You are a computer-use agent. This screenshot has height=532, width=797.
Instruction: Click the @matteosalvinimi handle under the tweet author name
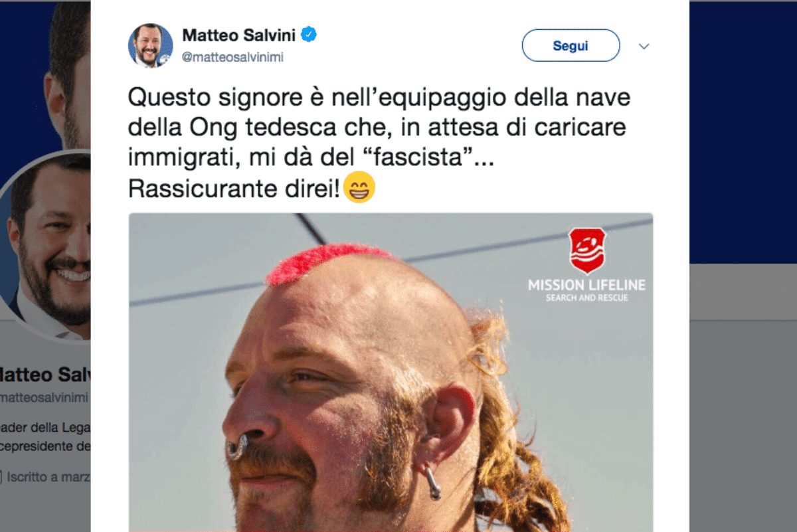232,57
